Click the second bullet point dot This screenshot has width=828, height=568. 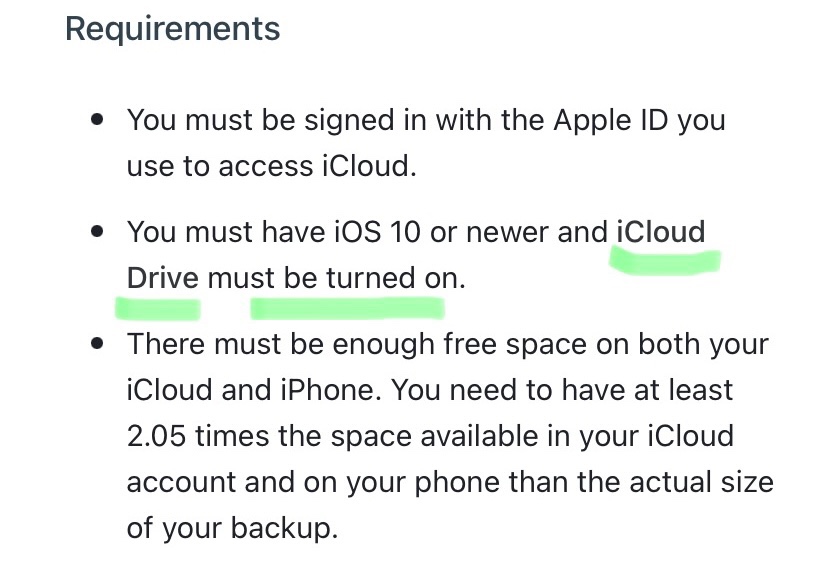[97, 231]
